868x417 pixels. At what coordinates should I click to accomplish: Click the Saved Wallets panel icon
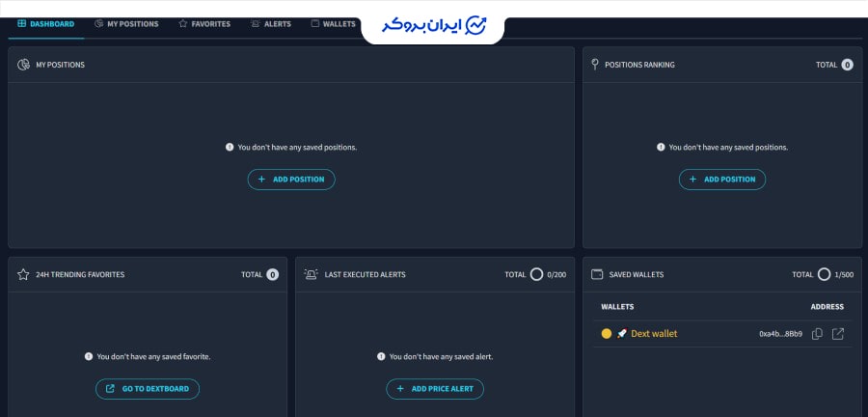click(x=597, y=274)
